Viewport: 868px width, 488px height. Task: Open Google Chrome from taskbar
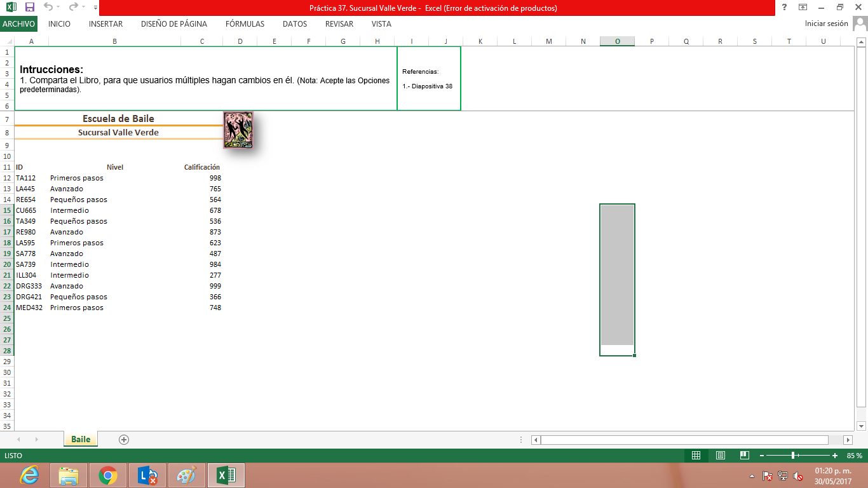pyautogui.click(x=108, y=475)
